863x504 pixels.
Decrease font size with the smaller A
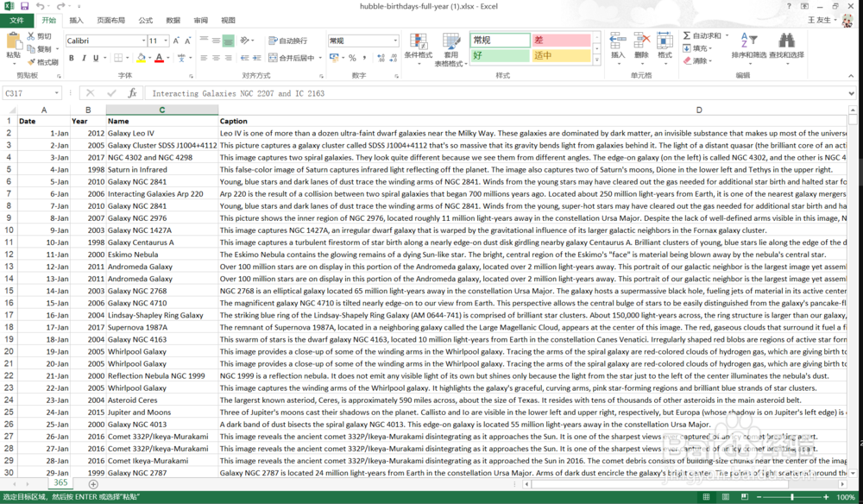(x=187, y=41)
